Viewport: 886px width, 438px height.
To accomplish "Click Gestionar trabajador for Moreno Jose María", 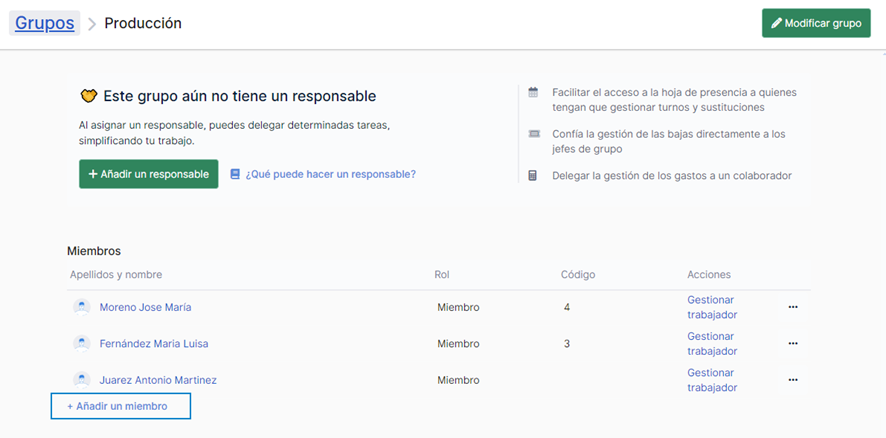I will pos(712,307).
